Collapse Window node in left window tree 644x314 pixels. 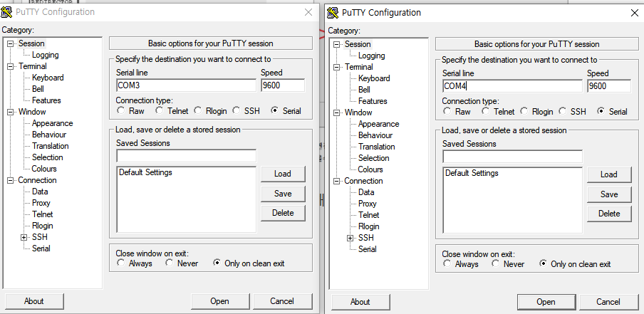[10, 112]
